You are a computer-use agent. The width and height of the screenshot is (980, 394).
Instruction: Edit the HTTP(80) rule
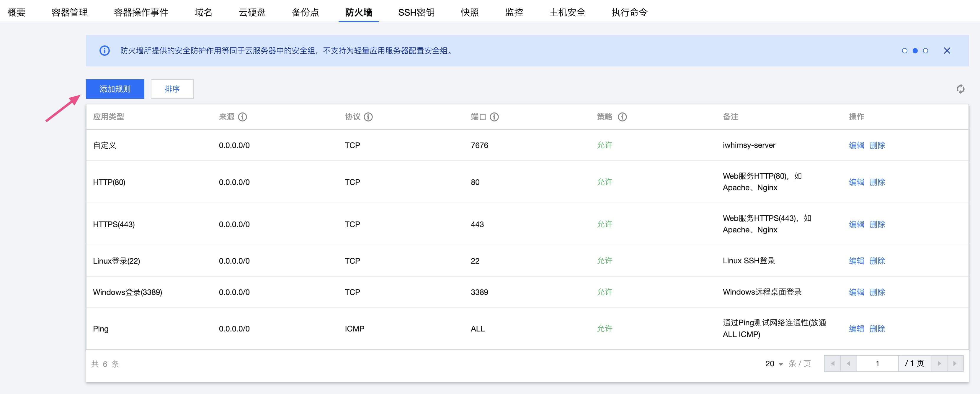pyautogui.click(x=856, y=182)
